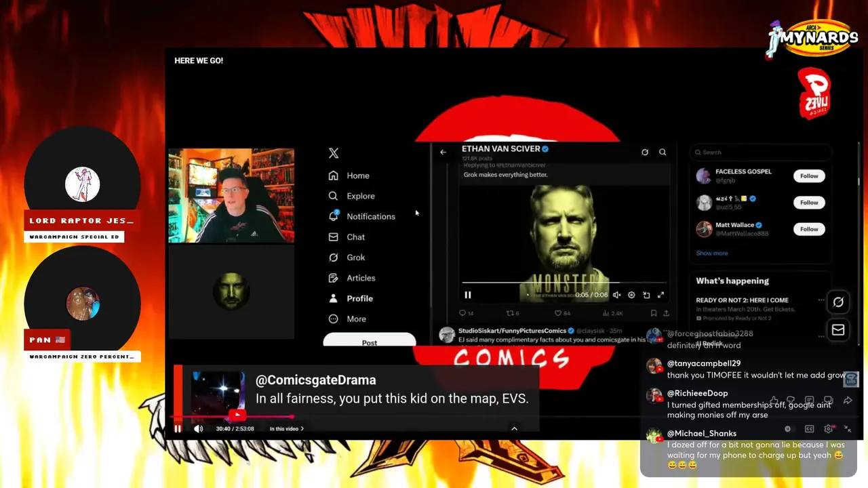
Task: Open YouTube player settings gear
Action: pyautogui.click(x=829, y=429)
